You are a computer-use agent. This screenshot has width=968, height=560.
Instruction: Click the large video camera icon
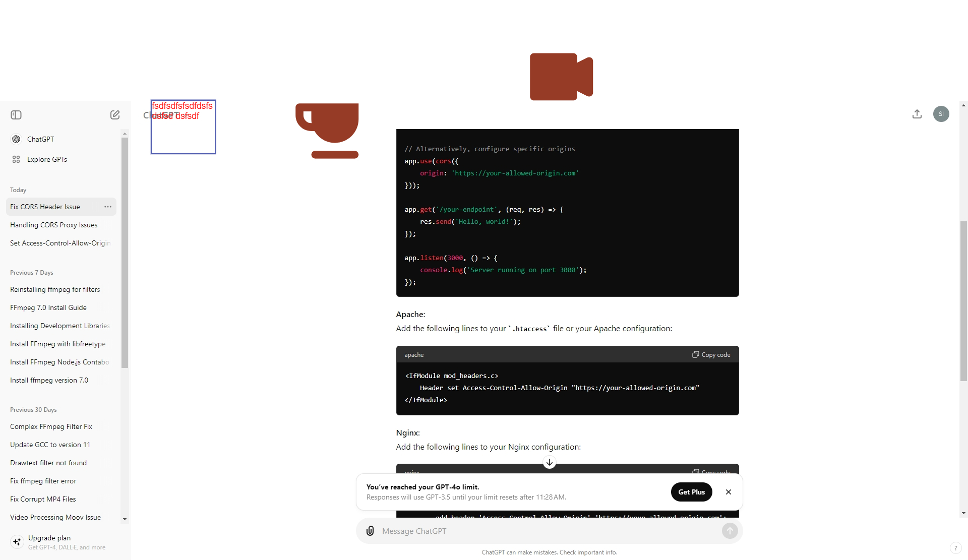tap(561, 77)
